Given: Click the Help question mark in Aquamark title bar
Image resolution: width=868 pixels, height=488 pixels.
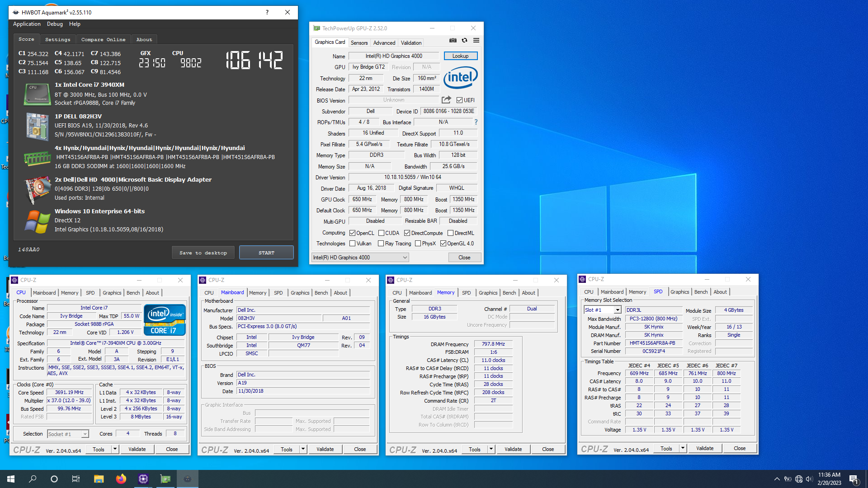Looking at the screenshot, I should (x=267, y=12).
